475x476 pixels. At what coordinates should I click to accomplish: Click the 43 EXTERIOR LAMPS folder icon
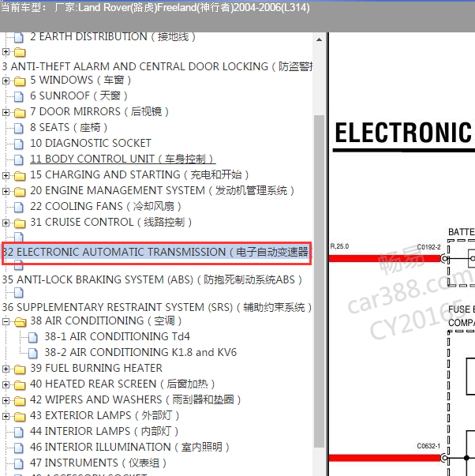pos(20,417)
